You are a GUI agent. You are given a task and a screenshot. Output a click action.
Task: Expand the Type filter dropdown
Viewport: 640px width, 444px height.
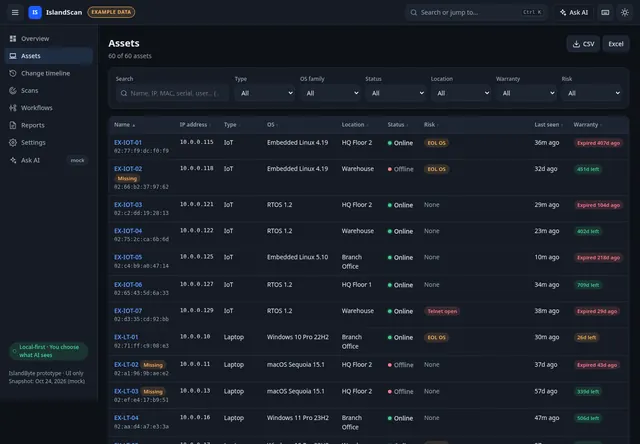pos(264,93)
